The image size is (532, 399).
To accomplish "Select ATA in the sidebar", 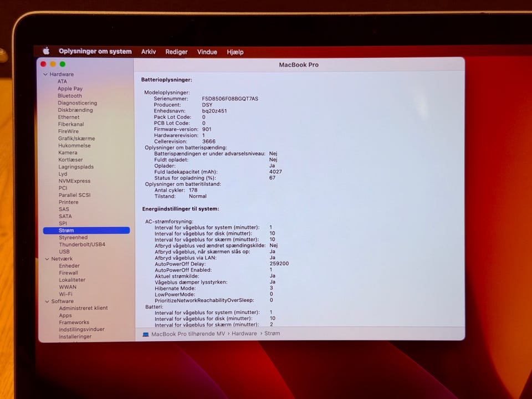I will tap(62, 81).
